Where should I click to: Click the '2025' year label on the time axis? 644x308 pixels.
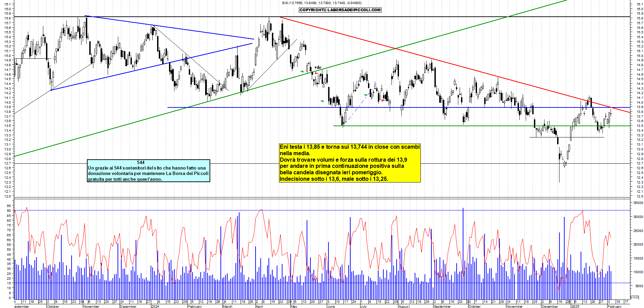(575, 306)
